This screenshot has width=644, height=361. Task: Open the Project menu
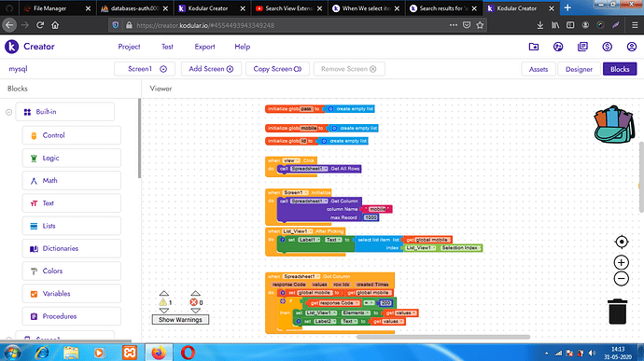[129, 47]
